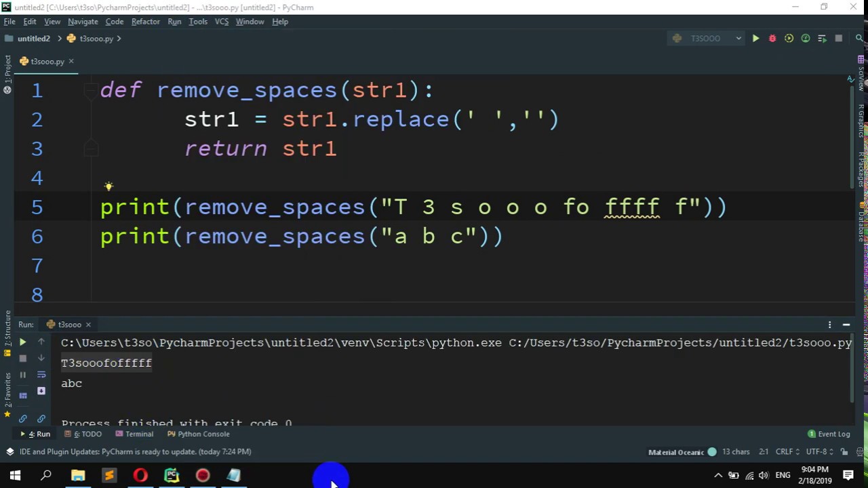Click the intention lightbulb in the editor

(x=108, y=186)
